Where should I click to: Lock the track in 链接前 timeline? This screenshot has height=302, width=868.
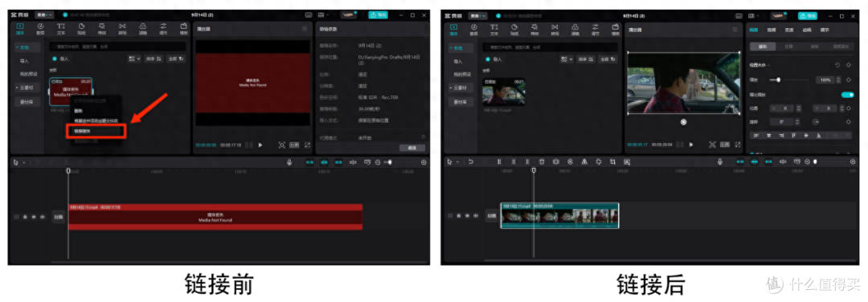point(25,217)
